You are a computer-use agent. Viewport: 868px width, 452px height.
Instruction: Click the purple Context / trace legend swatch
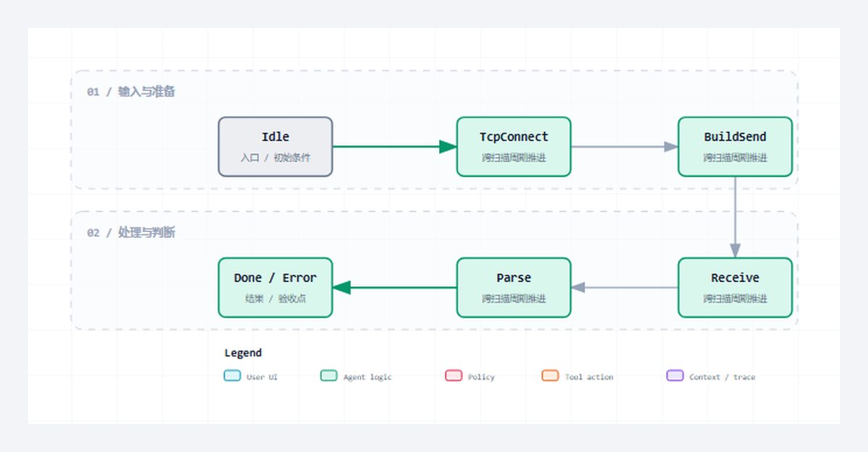(x=675, y=376)
